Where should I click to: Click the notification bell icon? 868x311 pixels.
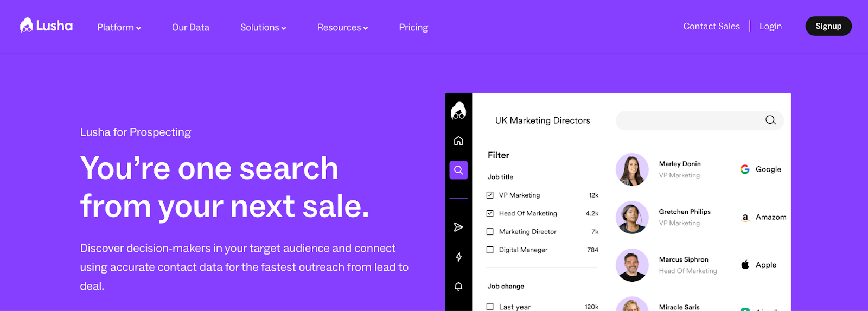coord(458,286)
